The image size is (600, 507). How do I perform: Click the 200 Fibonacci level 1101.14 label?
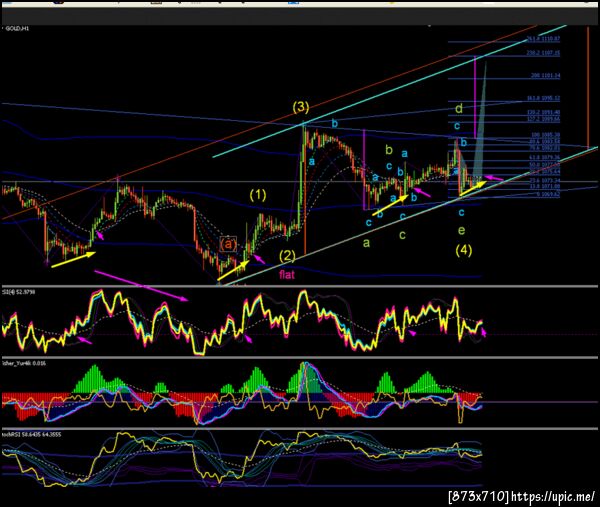545,76
